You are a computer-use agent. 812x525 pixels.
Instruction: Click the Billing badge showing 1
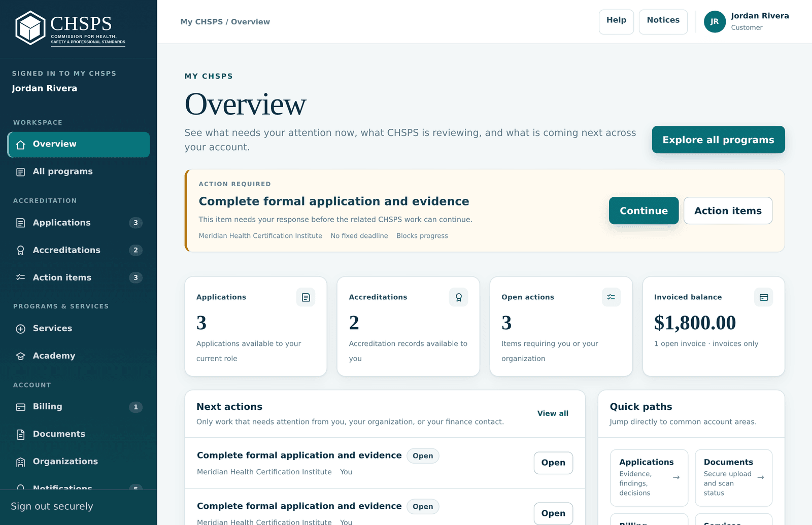point(136,407)
